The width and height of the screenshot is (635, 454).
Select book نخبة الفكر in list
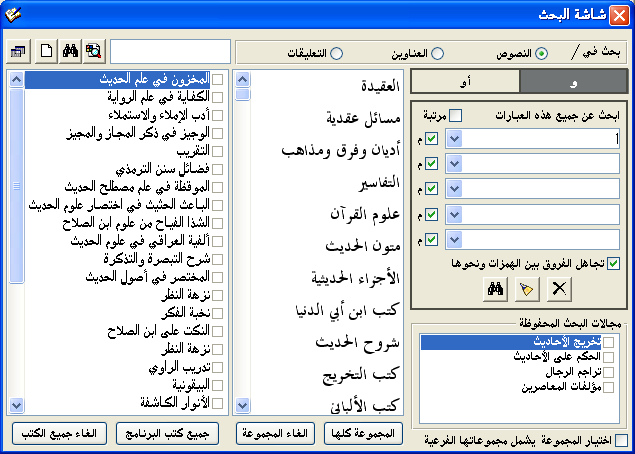point(185,313)
